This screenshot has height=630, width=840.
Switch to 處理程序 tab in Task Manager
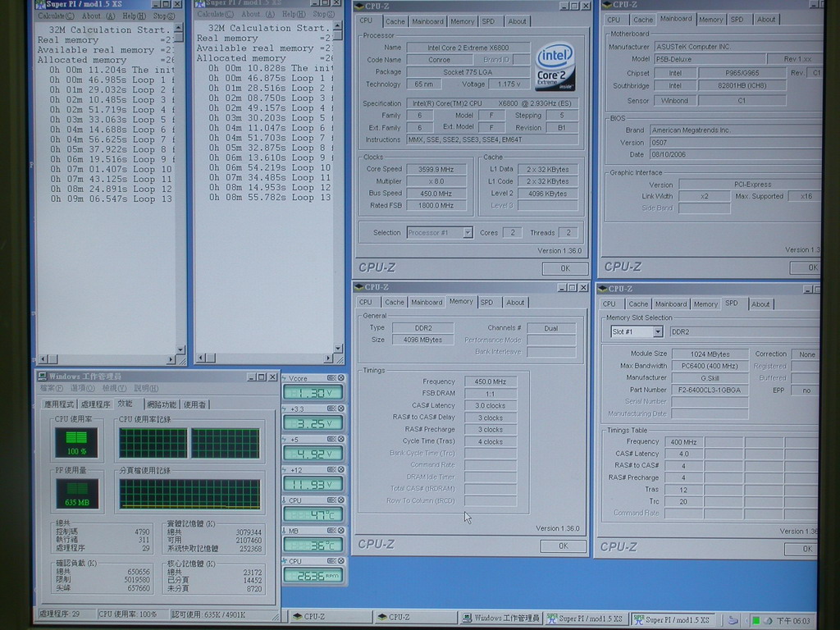[x=95, y=404]
